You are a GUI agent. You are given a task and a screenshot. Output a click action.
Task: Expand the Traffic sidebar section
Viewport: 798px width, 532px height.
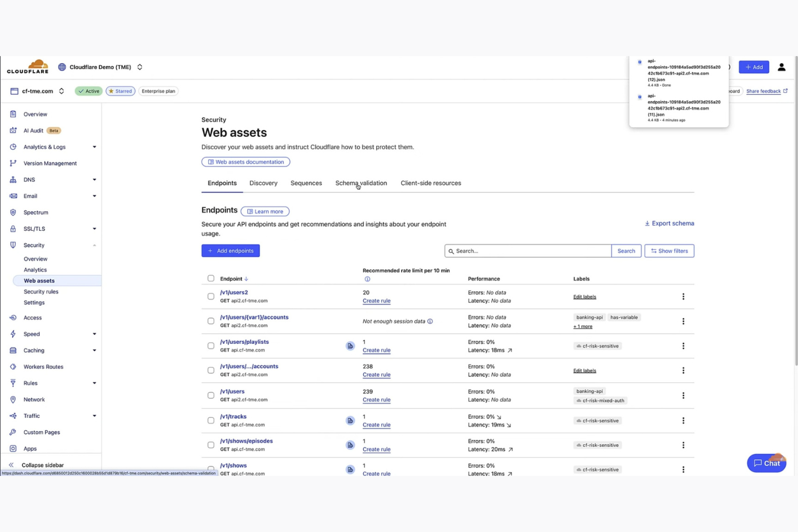(94, 416)
